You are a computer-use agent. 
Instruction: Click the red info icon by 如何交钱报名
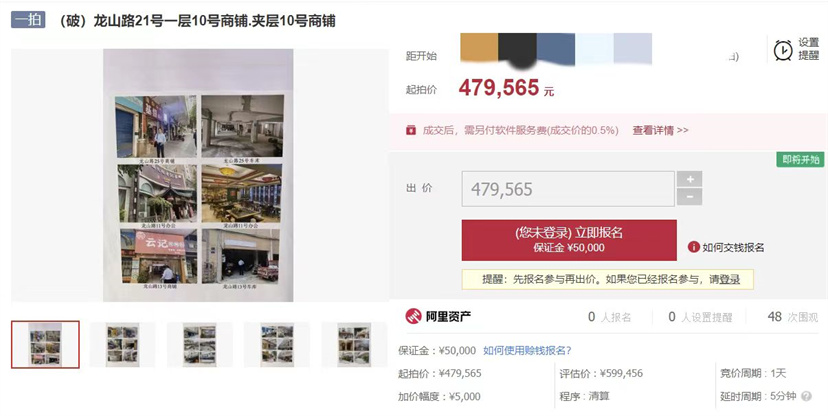pyautogui.click(x=693, y=247)
